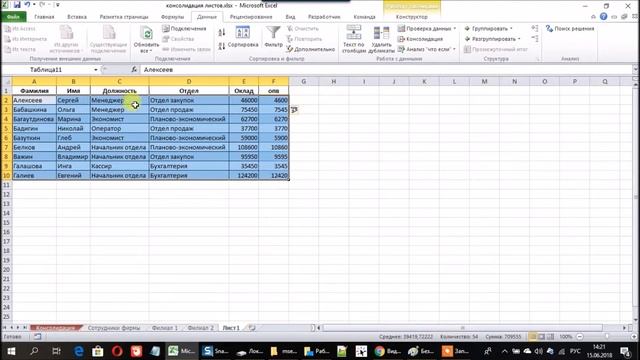The width and height of the screenshot is (640, 360).
Task: Open Windows Start menu
Action: pos(11,351)
